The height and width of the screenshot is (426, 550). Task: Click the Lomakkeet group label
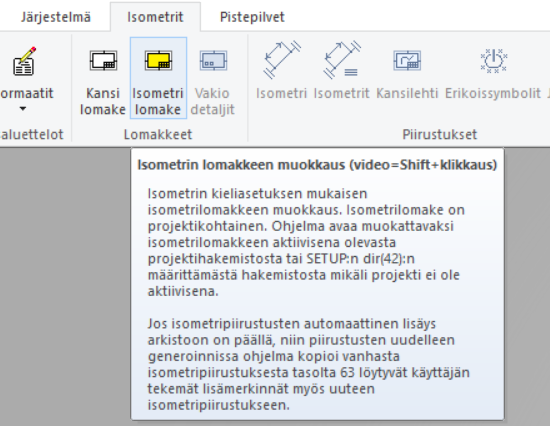pyautogui.click(x=158, y=135)
